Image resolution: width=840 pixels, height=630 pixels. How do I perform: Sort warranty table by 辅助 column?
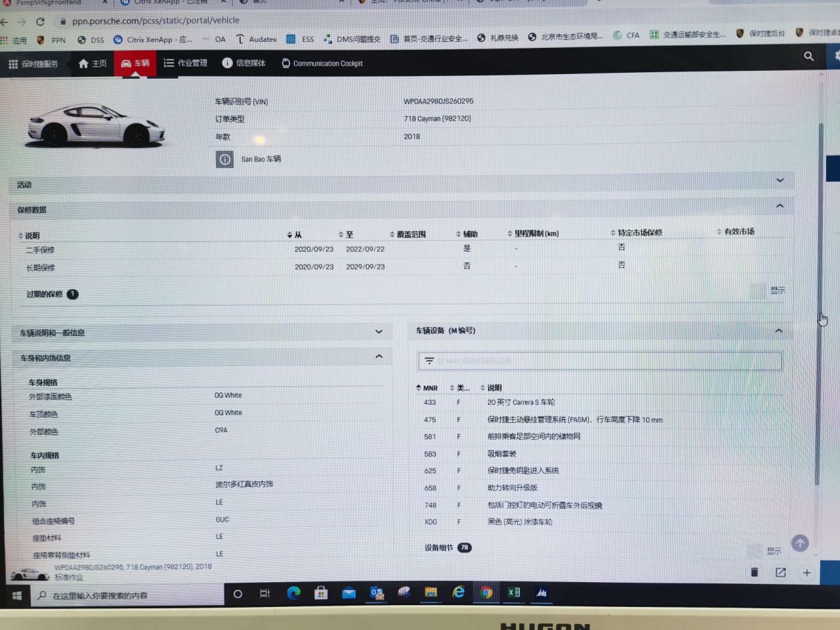tap(467, 234)
